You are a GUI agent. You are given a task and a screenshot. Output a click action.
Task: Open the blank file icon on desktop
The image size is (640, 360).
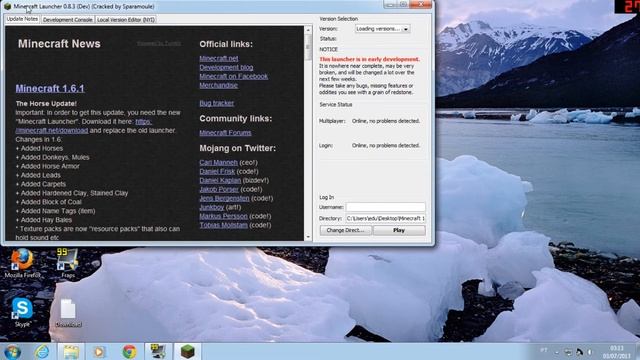tap(68, 312)
